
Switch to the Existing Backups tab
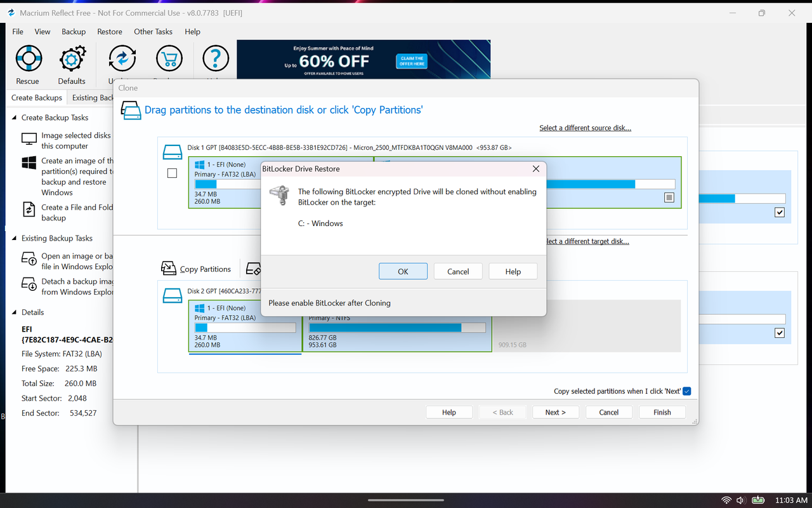pyautogui.click(x=92, y=98)
